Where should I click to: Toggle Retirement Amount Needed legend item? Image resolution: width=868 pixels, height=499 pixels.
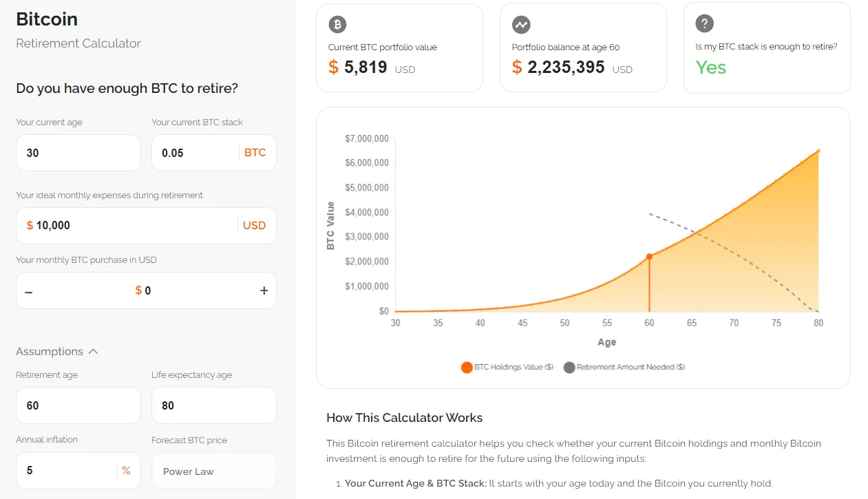pos(624,368)
